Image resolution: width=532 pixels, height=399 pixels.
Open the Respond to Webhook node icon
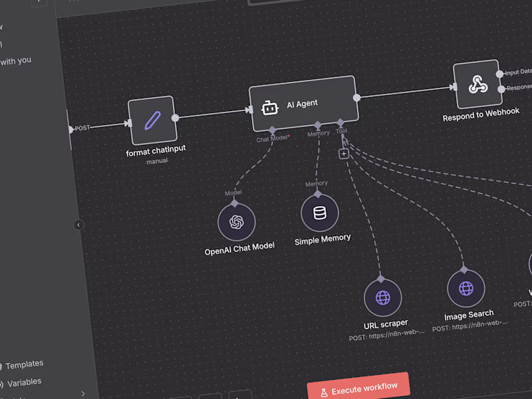point(477,84)
